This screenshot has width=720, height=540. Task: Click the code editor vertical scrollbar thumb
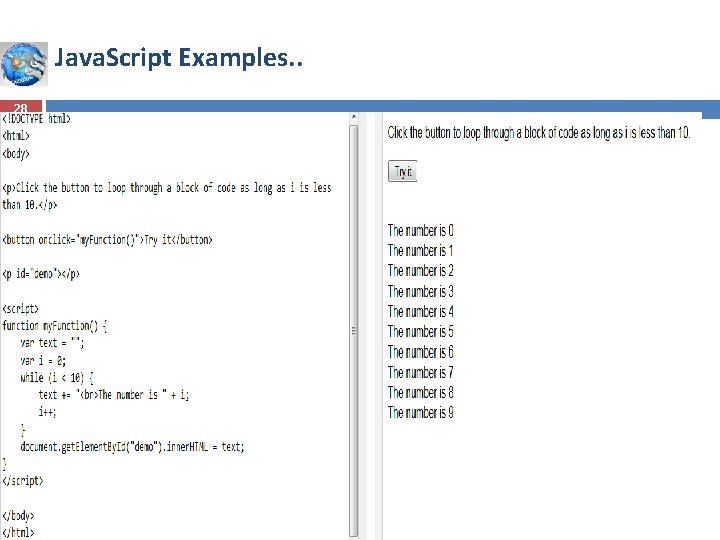coord(354,331)
